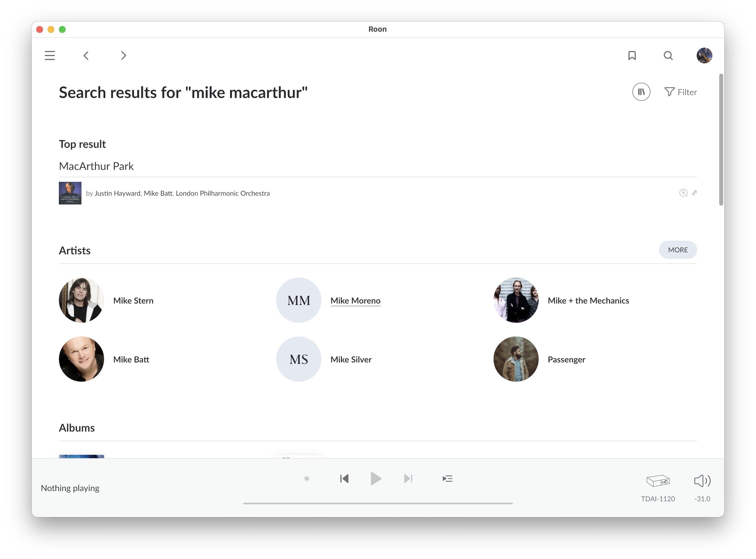Go forward with the right arrow
756x559 pixels.
pos(123,56)
